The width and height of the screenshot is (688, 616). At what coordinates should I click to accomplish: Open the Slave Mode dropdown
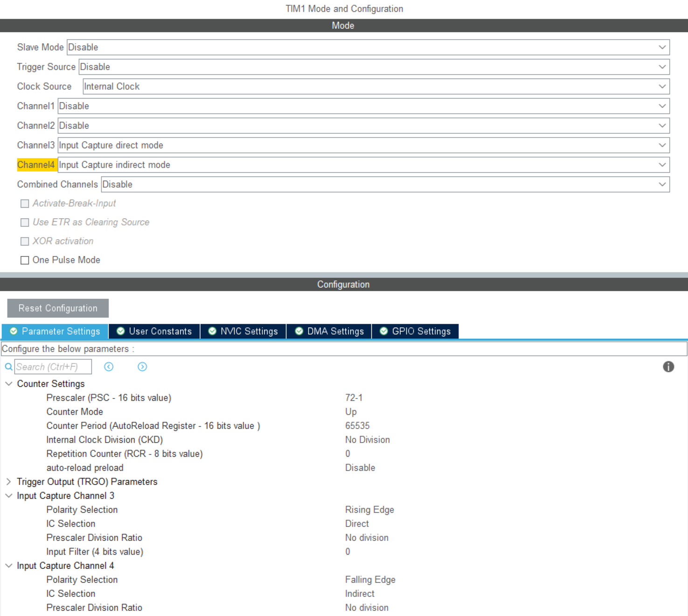click(x=368, y=48)
